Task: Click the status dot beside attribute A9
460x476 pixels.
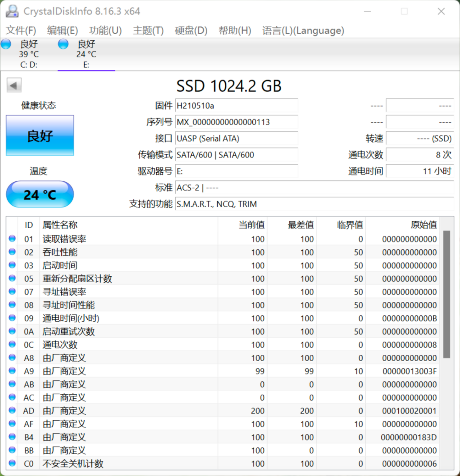Action: pos(12,371)
